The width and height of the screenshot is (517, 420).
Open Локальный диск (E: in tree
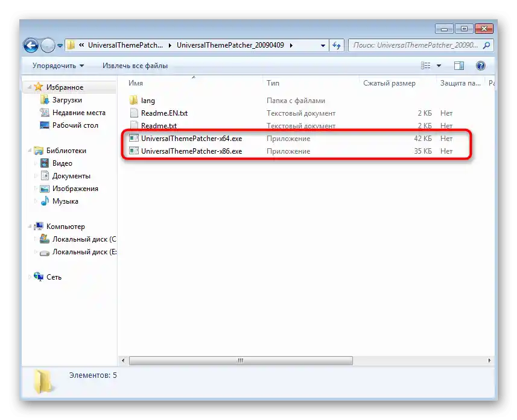[x=84, y=252]
